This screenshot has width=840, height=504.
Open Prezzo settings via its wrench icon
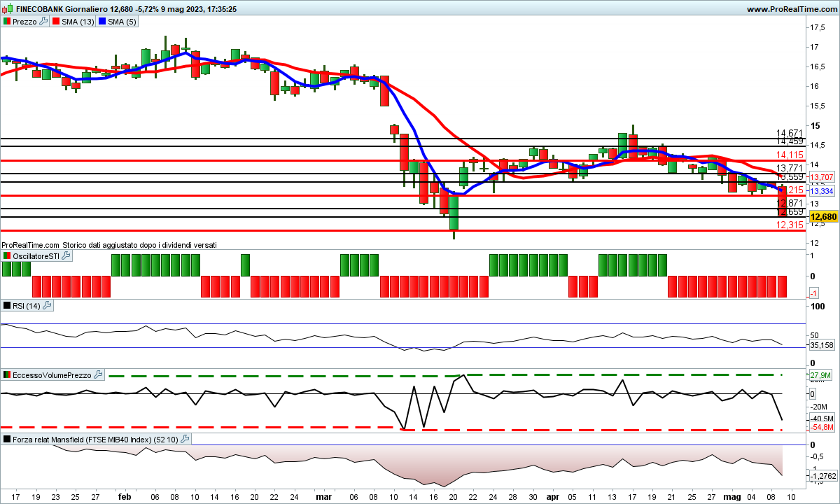click(x=43, y=22)
